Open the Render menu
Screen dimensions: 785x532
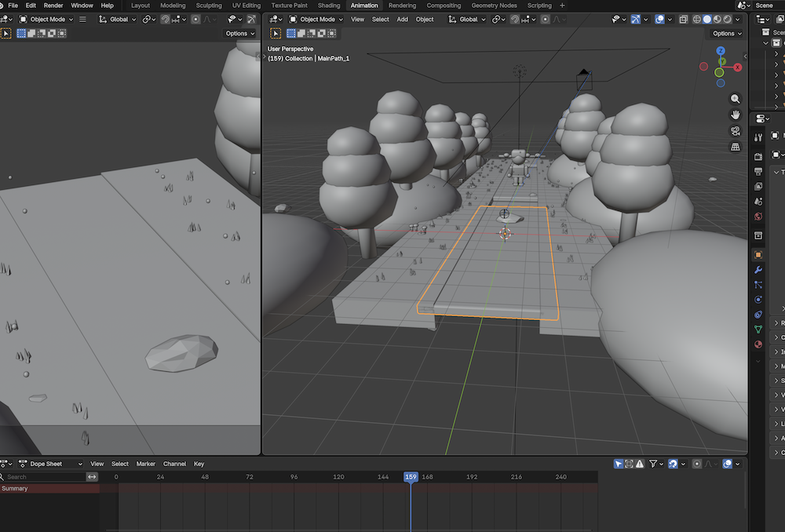coord(53,5)
